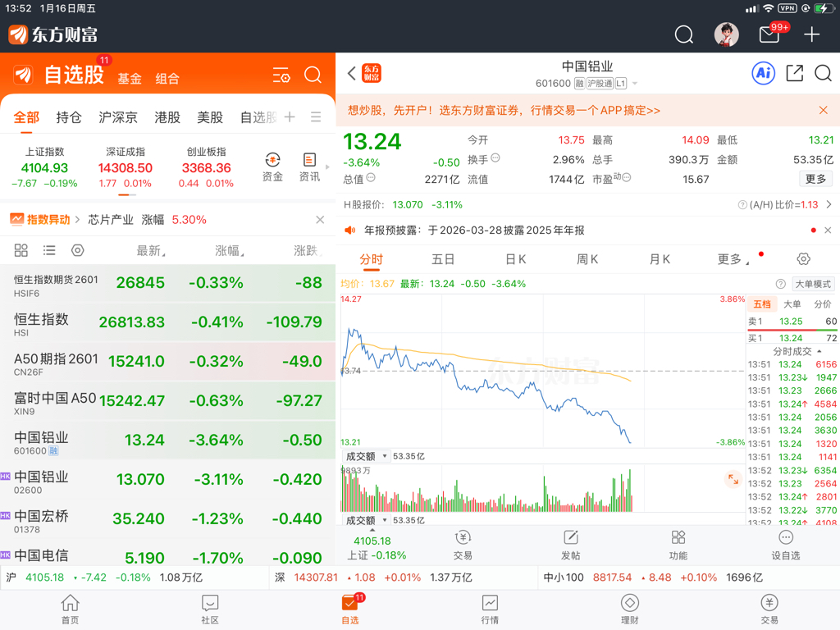Dismiss the 指数异动 alert row
The width and height of the screenshot is (840, 630).
(x=320, y=220)
